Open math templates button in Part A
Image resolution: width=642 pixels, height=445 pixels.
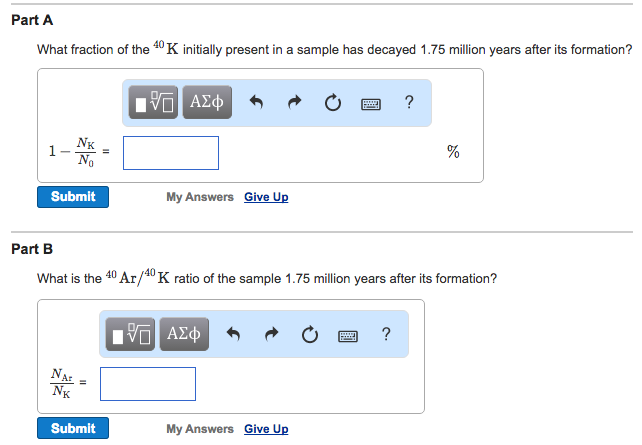coord(153,102)
